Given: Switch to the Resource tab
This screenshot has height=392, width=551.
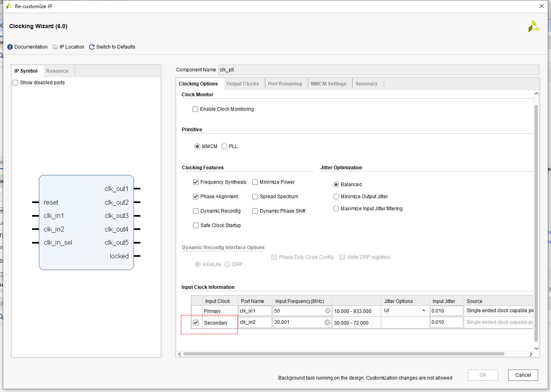Looking at the screenshot, I should (x=57, y=71).
